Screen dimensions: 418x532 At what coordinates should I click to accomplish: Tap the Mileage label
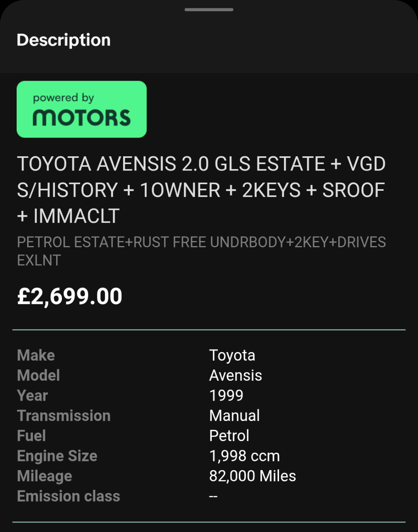pyautogui.click(x=45, y=476)
